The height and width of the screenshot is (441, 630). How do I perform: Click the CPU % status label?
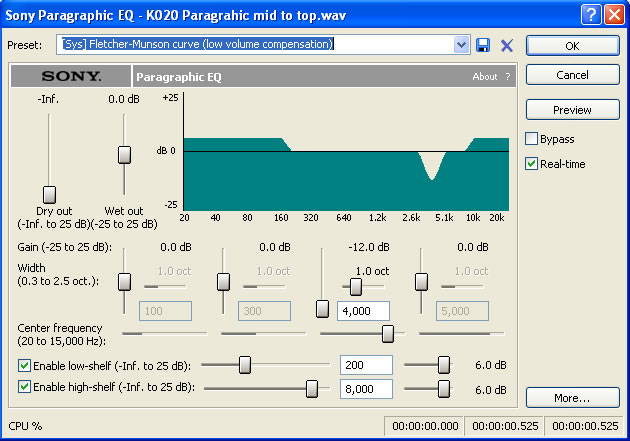[25, 426]
